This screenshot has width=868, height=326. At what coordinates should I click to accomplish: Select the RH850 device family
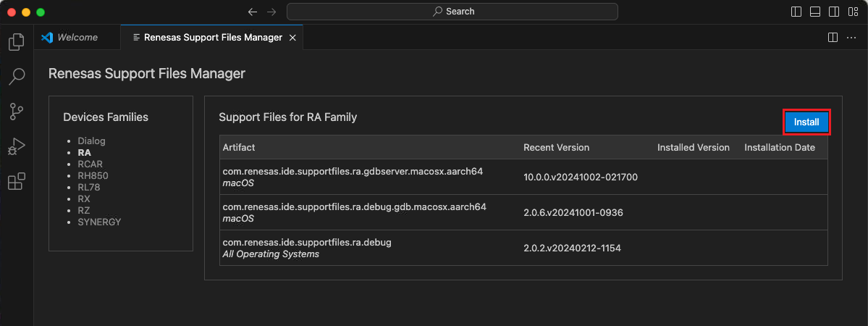click(93, 176)
